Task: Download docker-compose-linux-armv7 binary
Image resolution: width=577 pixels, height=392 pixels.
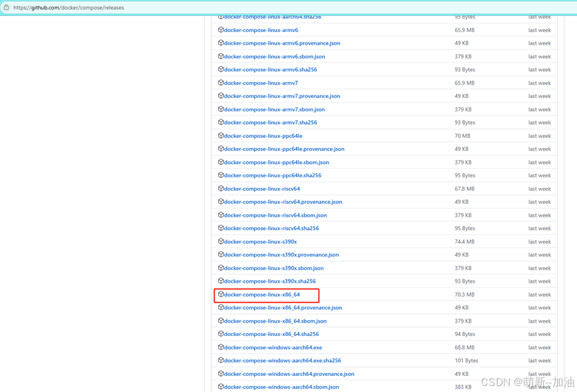Action: (261, 83)
